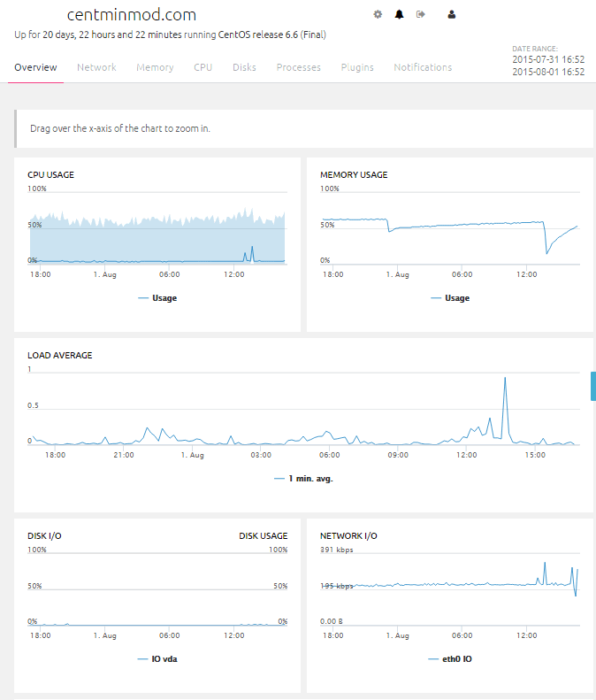
Task: Click the notification bell icon
Action: click(399, 15)
